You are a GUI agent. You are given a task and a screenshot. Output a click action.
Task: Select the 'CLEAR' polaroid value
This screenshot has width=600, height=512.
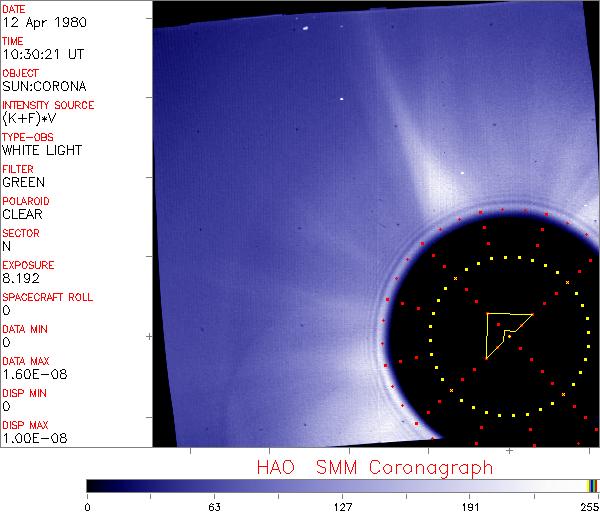click(x=22, y=214)
